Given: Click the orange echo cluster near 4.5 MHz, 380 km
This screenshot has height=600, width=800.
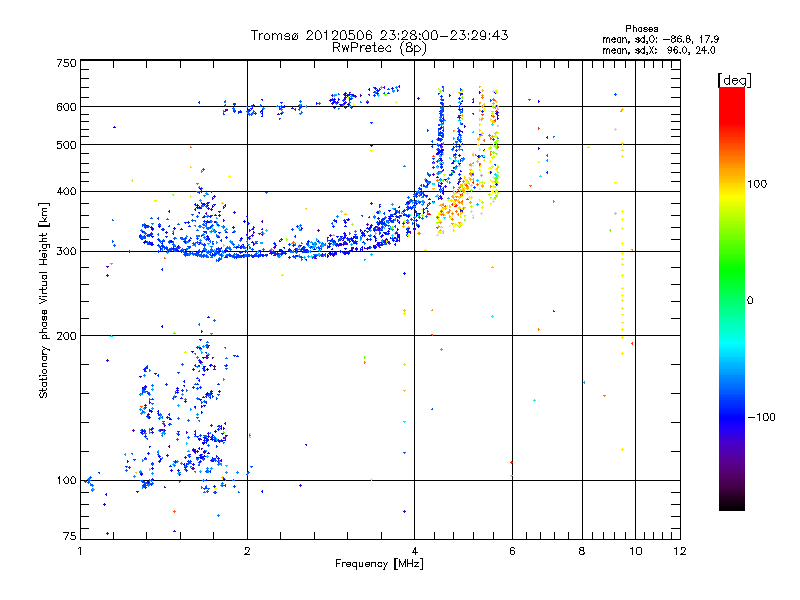Looking at the screenshot, I should 454,204.
